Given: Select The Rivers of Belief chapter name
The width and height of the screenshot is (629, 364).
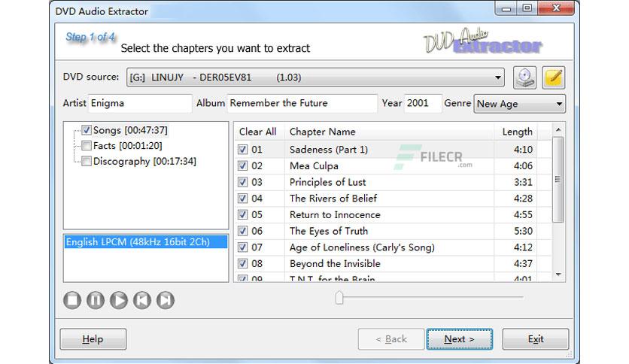Looking at the screenshot, I should click(333, 198).
